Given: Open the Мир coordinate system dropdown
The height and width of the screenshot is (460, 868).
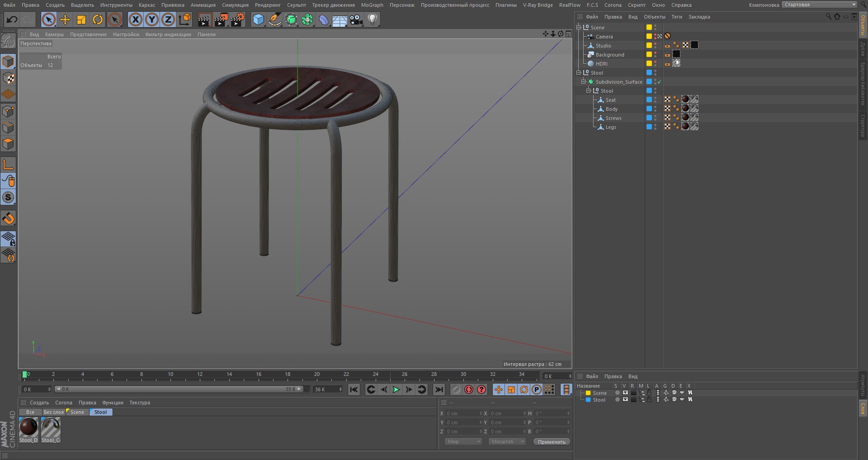Looking at the screenshot, I should pos(463,441).
